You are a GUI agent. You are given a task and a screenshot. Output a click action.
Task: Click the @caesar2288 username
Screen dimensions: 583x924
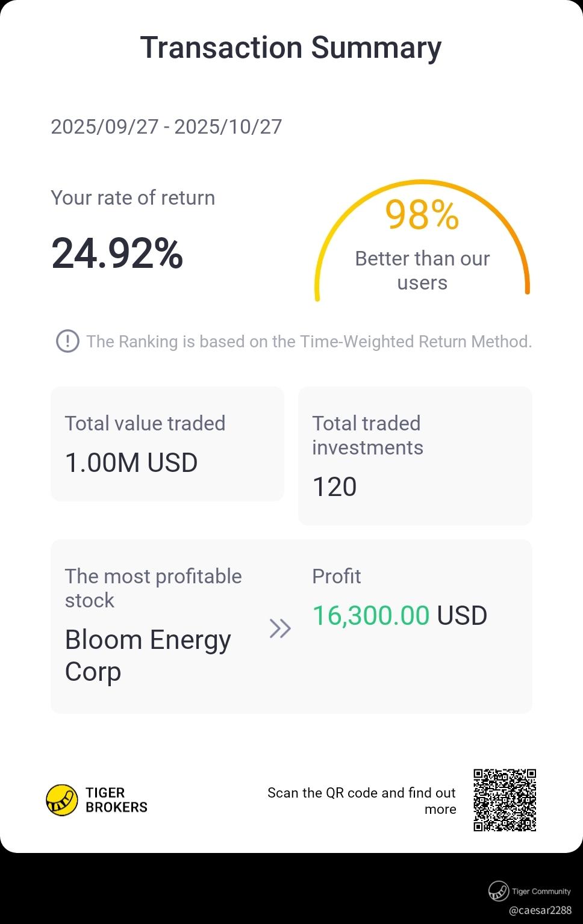[x=540, y=910]
